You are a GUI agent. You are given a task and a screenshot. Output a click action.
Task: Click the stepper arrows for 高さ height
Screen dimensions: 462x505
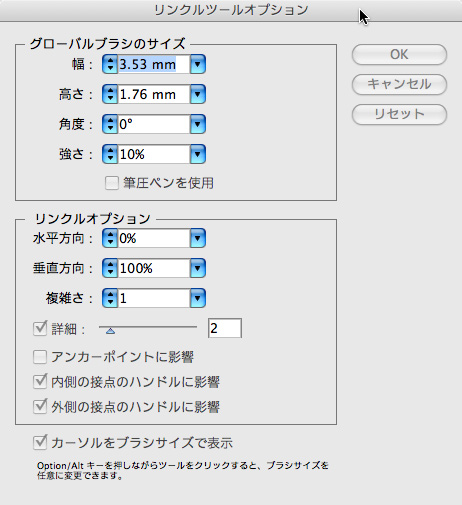pyautogui.click(x=110, y=94)
